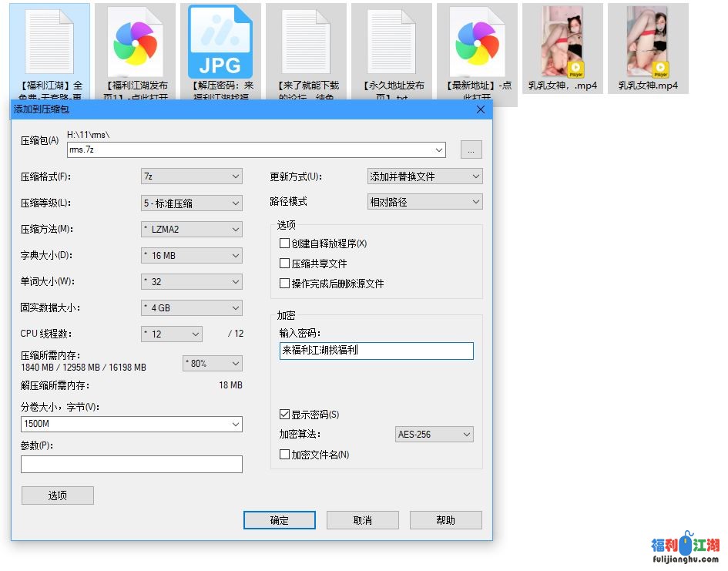Viewport: 728px width, 571px height.
Task: Select the 【永久地址发布页】 txt file icon
Action: point(393,42)
